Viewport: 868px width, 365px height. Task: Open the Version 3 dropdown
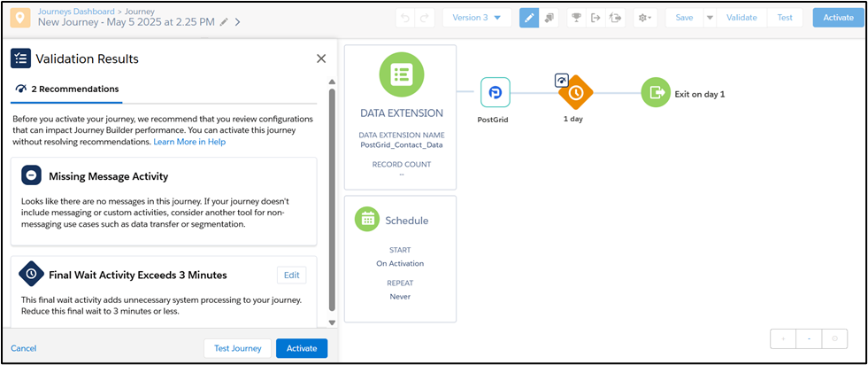coord(477,18)
